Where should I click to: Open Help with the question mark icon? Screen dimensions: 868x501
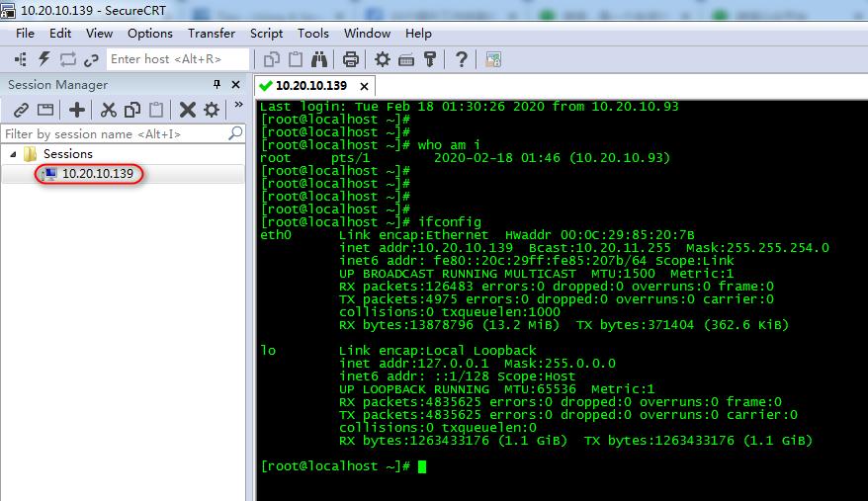coord(461,59)
